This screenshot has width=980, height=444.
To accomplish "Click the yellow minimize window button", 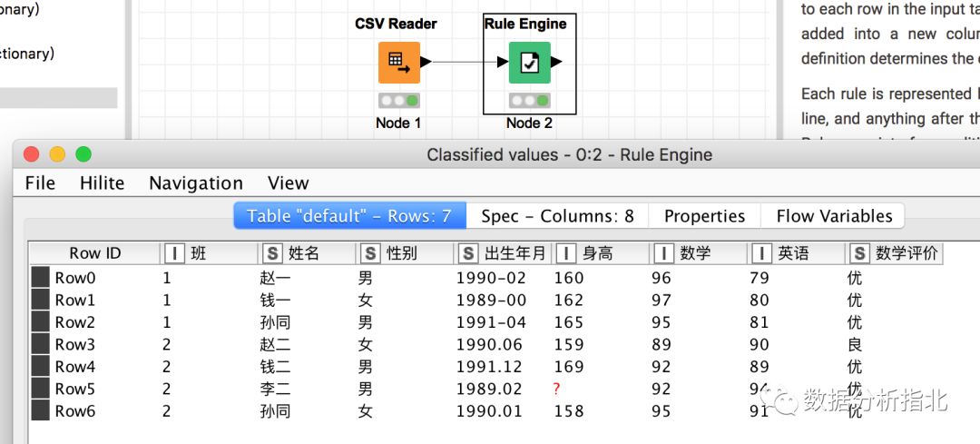I will pos(57,153).
